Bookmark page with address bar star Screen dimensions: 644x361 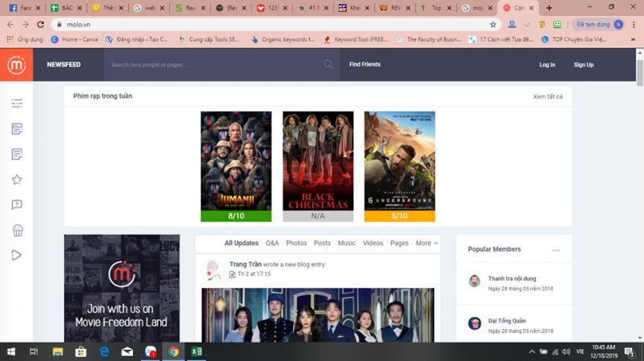point(493,24)
